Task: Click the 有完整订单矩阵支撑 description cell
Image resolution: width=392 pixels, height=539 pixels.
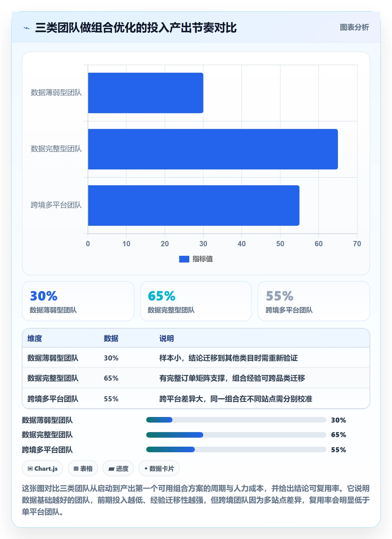Action: tap(232, 378)
